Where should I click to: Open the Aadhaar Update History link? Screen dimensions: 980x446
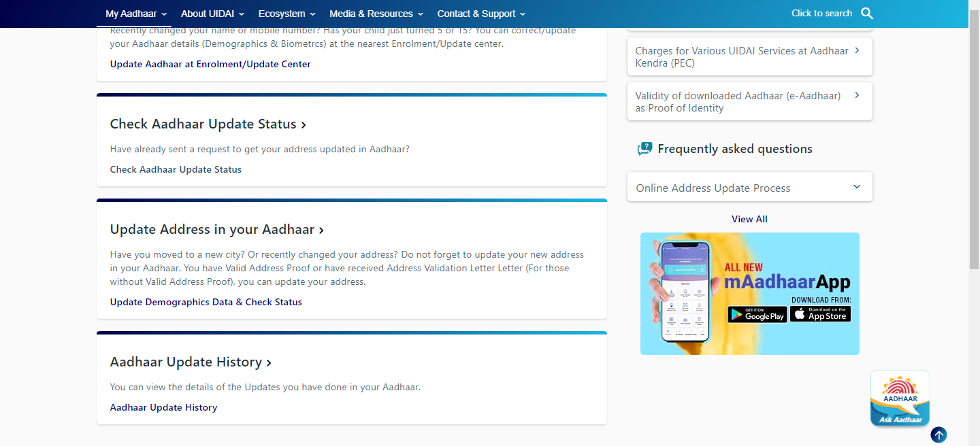[x=163, y=407]
